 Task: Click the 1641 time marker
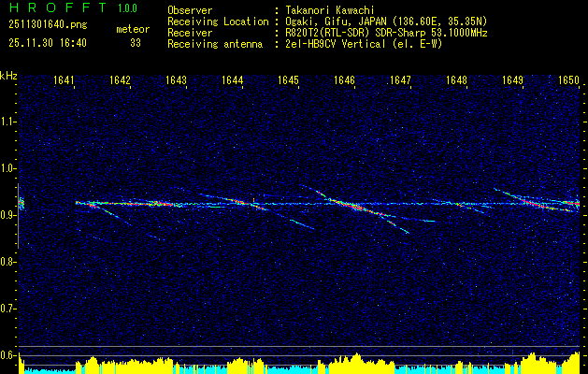tap(64, 81)
